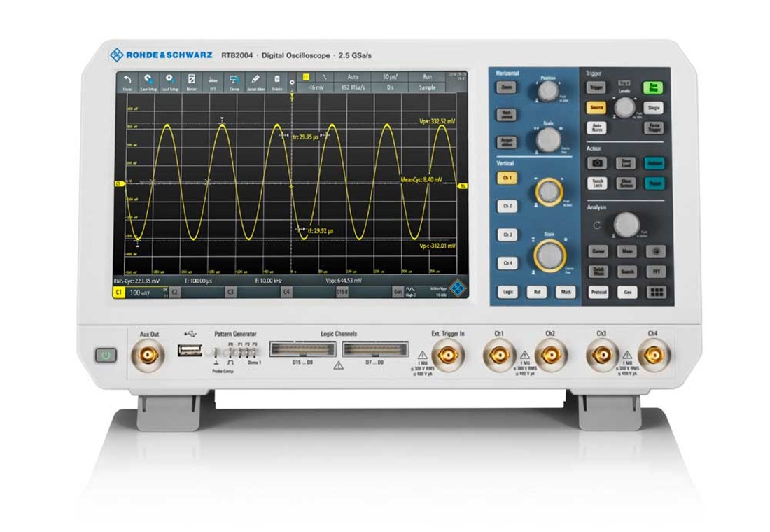
Task: Open the Annotation pencil tool
Action: coord(256,82)
